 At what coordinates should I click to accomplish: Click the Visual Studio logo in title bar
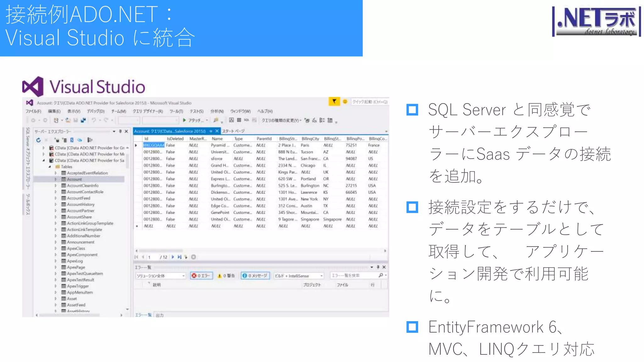pos(30,103)
